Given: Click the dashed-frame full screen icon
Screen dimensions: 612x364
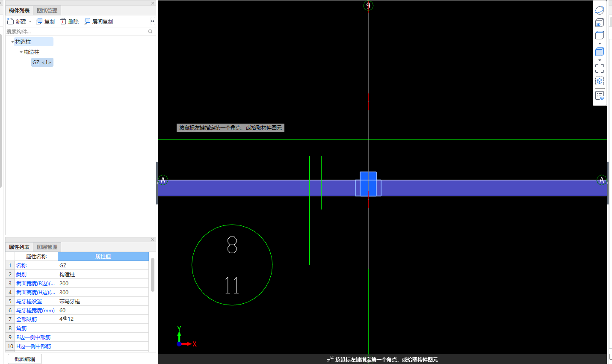Looking at the screenshot, I should click(x=600, y=68).
